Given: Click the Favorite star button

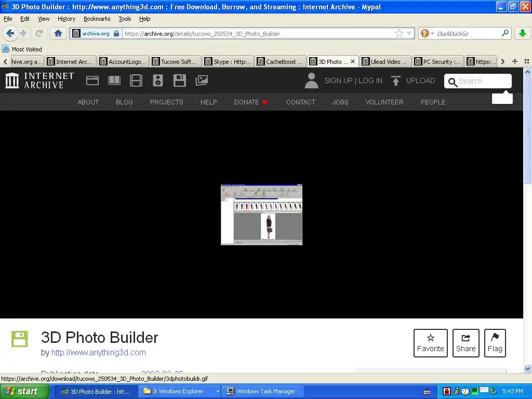Looking at the screenshot, I should point(431,343).
